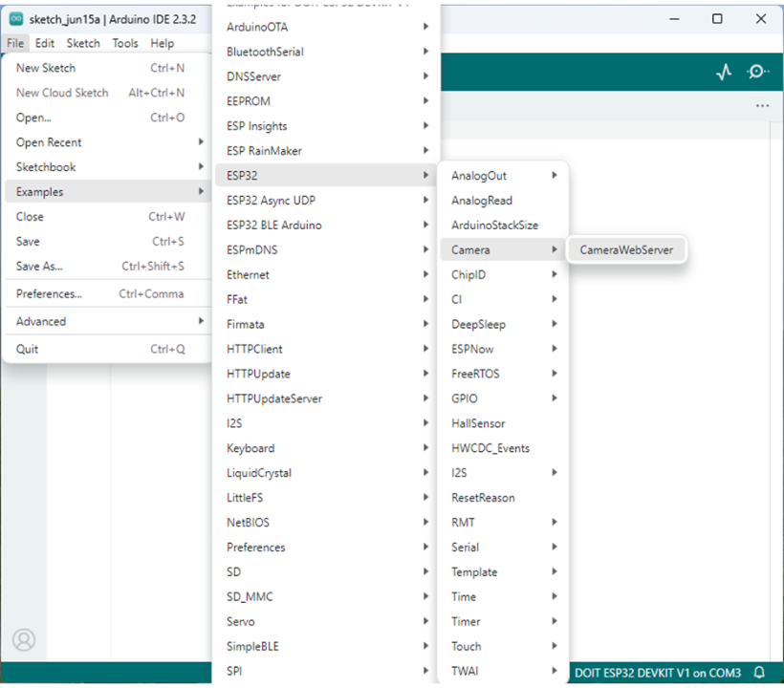Open the Sketch menu
The width and height of the screenshot is (784, 688).
83,43
